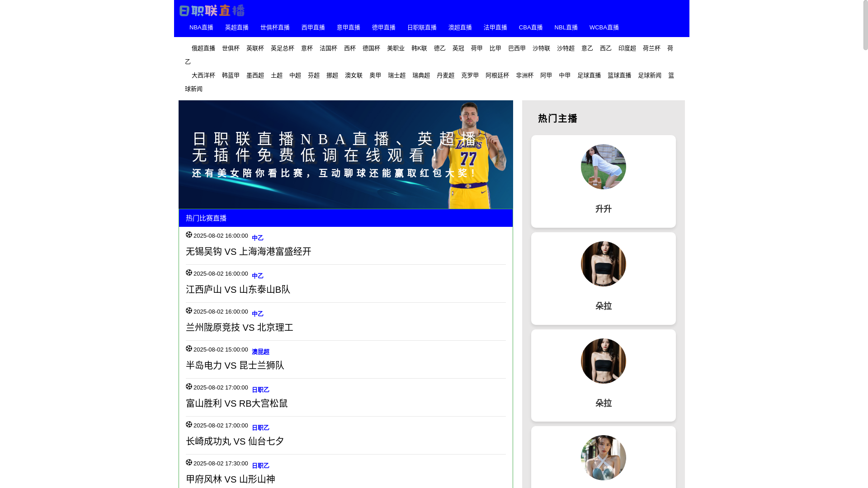
Task: Open 日职联直播 navigation item
Action: tap(422, 28)
